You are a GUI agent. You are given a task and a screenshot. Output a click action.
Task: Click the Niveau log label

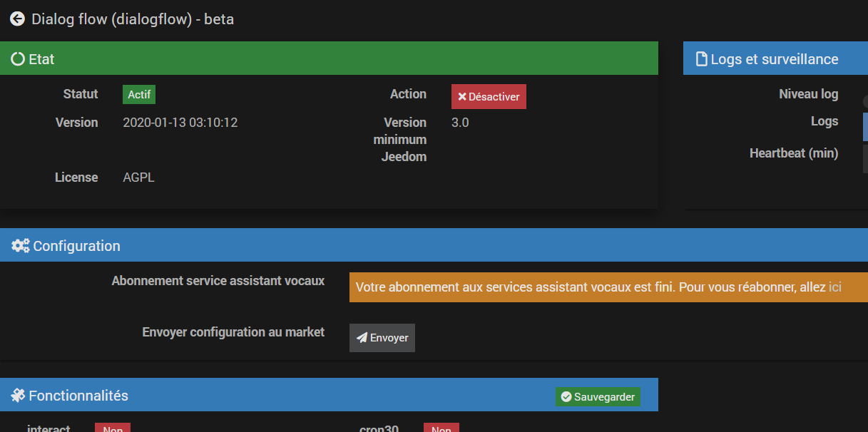(x=809, y=94)
